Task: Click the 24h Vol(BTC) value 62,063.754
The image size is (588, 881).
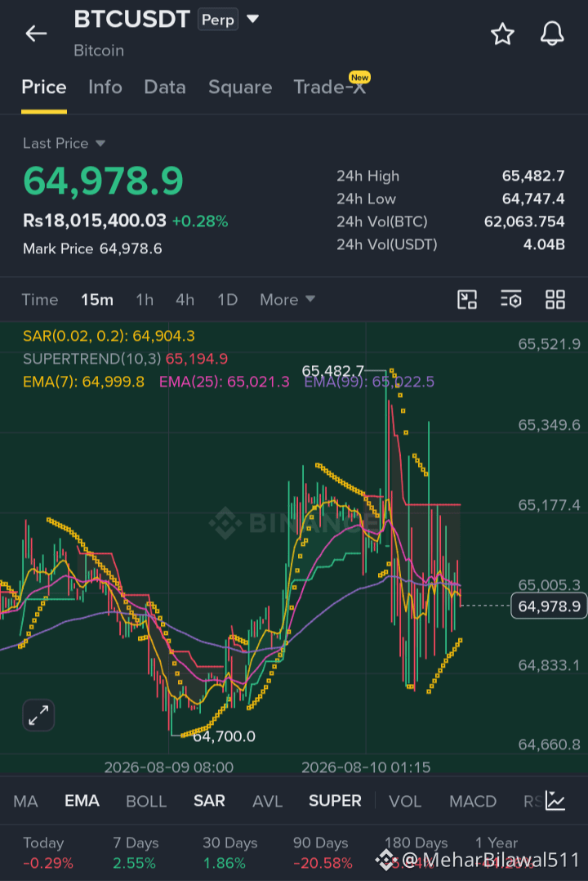Action: [524, 221]
